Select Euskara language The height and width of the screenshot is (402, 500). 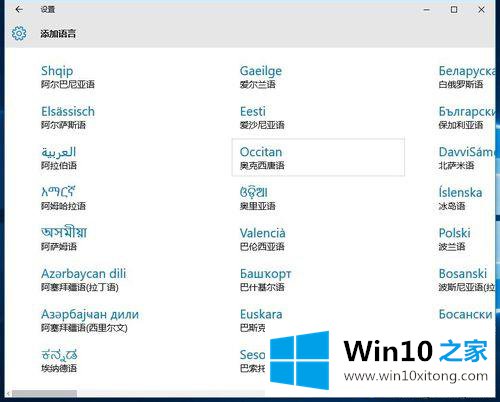[x=261, y=320]
